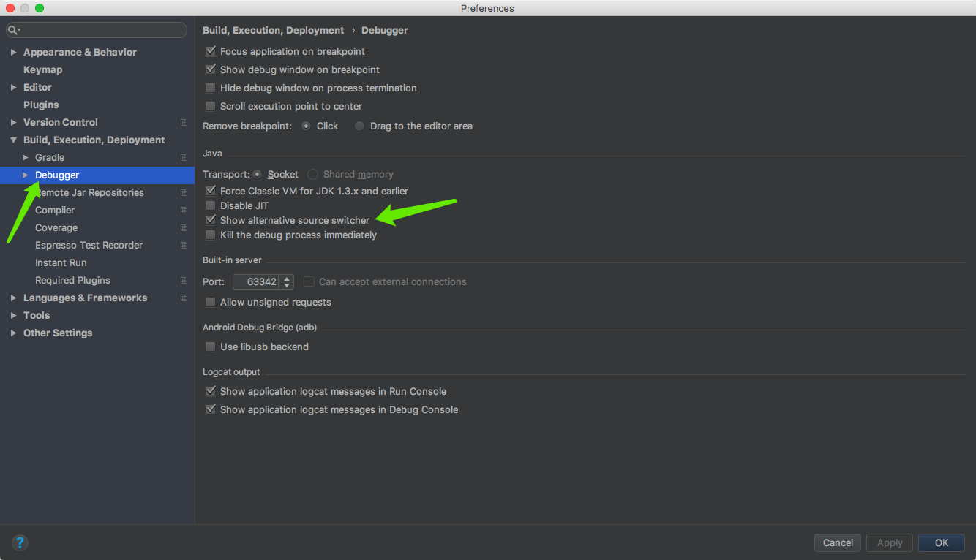The image size is (976, 560).
Task: Enable Hide debug window on process termination
Action: pos(211,88)
